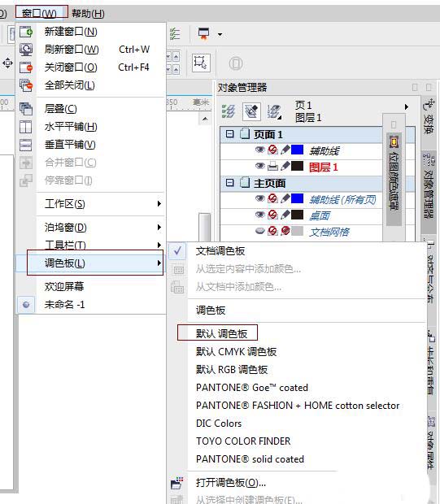Image resolution: width=440 pixels, height=504 pixels.
Task: Open the application launcher dropdown arrow
Action: 220,34
